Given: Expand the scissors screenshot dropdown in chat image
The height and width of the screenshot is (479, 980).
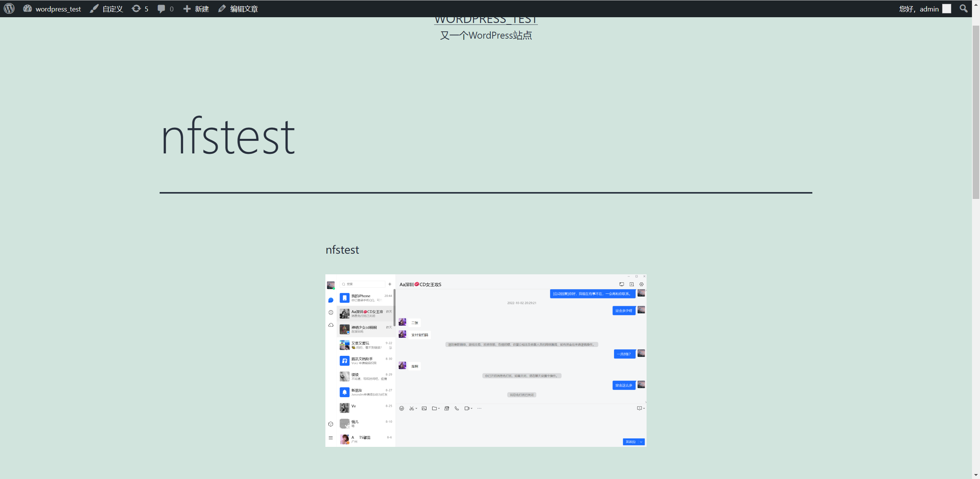Looking at the screenshot, I should tap(416, 408).
